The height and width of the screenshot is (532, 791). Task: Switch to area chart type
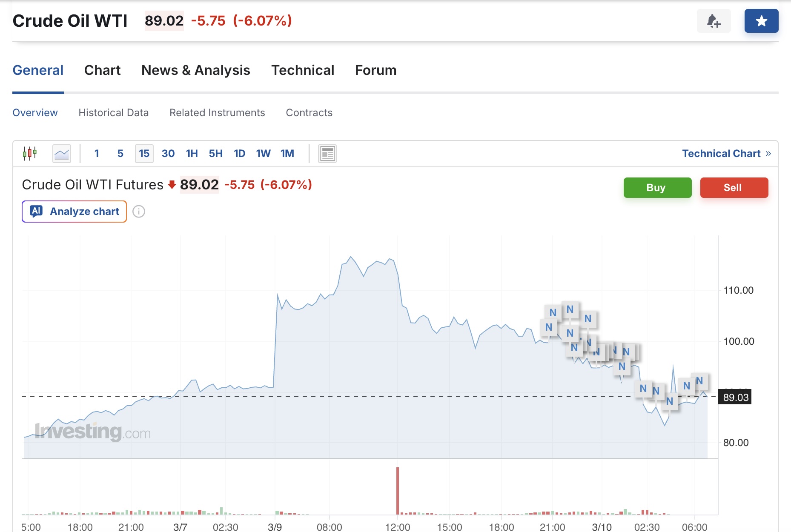point(62,153)
